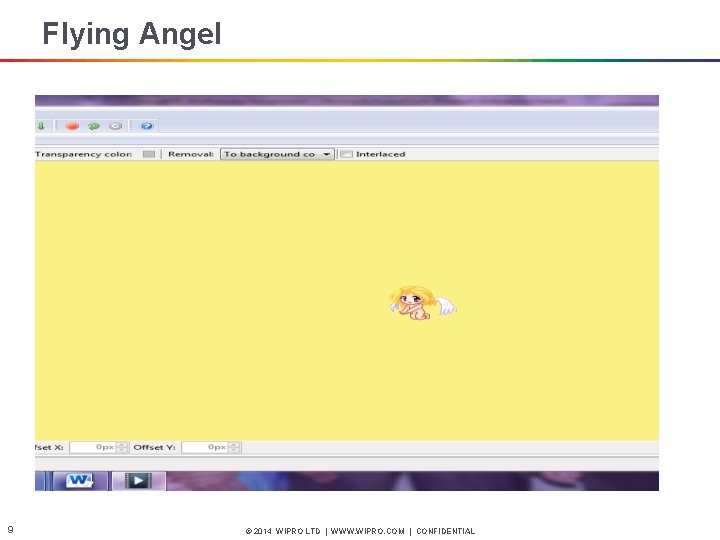Click the green loop arrow toolbar icon
Image resolution: width=720 pixels, height=540 pixels.
tap(94, 126)
